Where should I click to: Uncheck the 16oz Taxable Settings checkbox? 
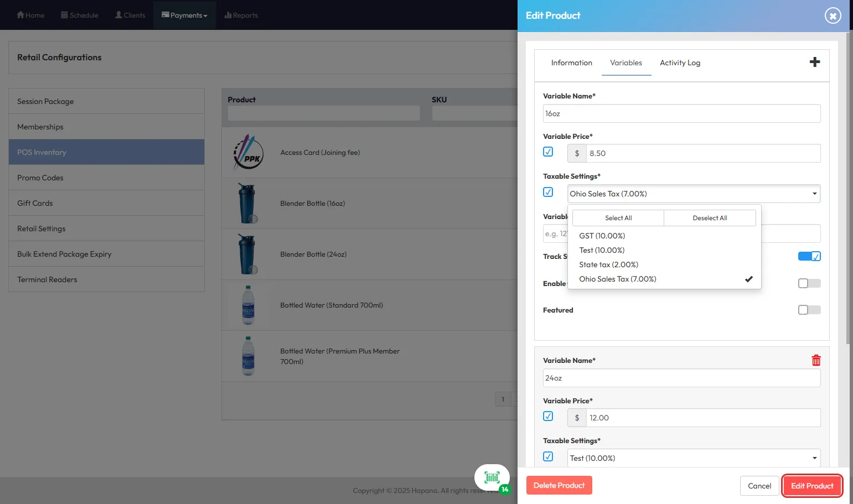(548, 193)
